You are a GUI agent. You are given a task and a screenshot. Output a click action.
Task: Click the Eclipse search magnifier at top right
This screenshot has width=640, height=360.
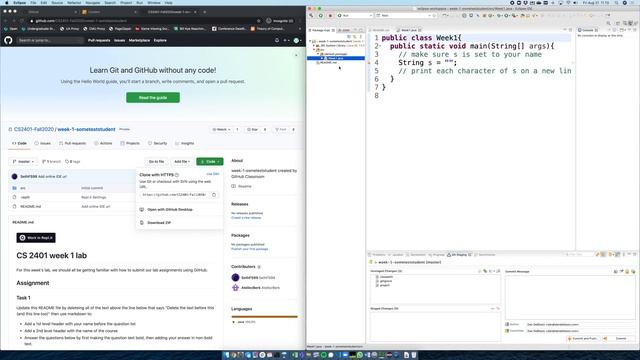coord(609,23)
